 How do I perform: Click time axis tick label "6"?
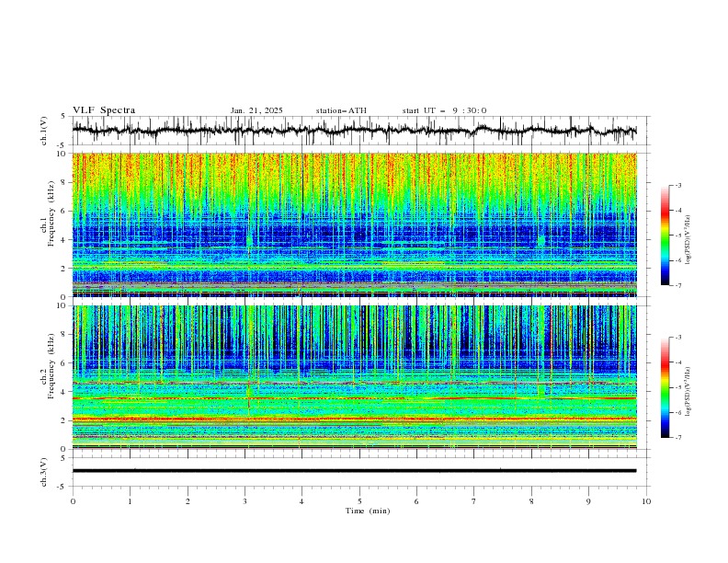416,501
